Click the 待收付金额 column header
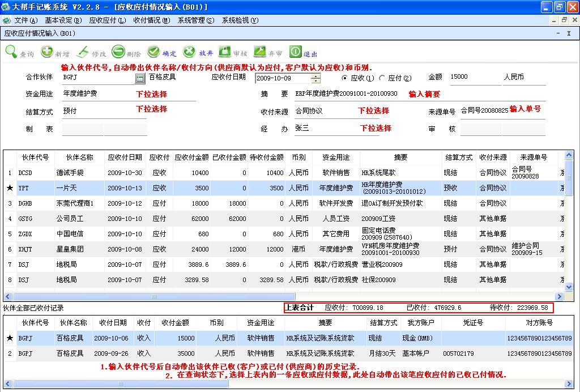This screenshot has width=580, height=392. (267, 157)
